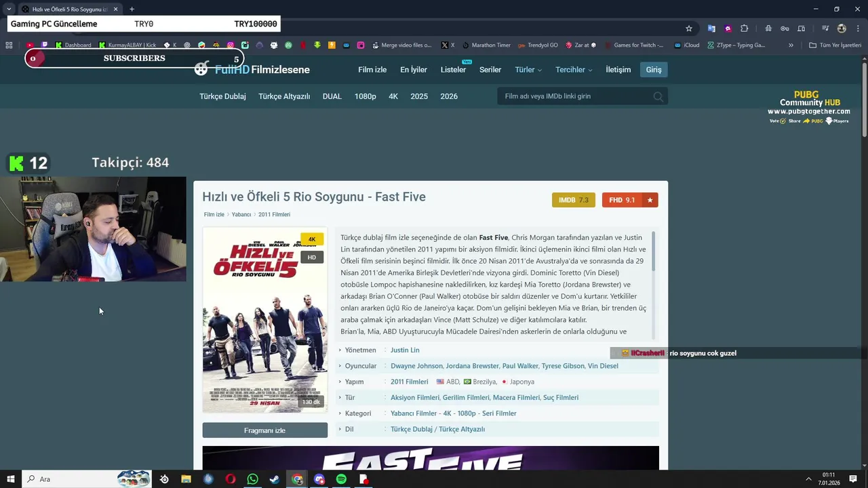Show hidden system tray icons chevron
Screen dimensions: 868x488
808,479
